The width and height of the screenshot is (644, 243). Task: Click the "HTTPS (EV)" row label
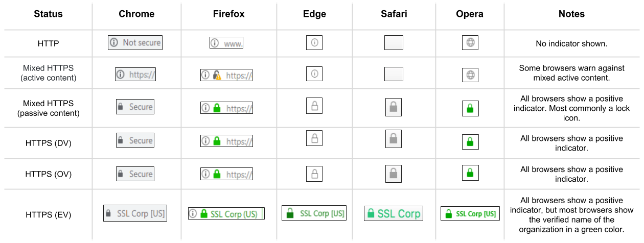point(48,215)
